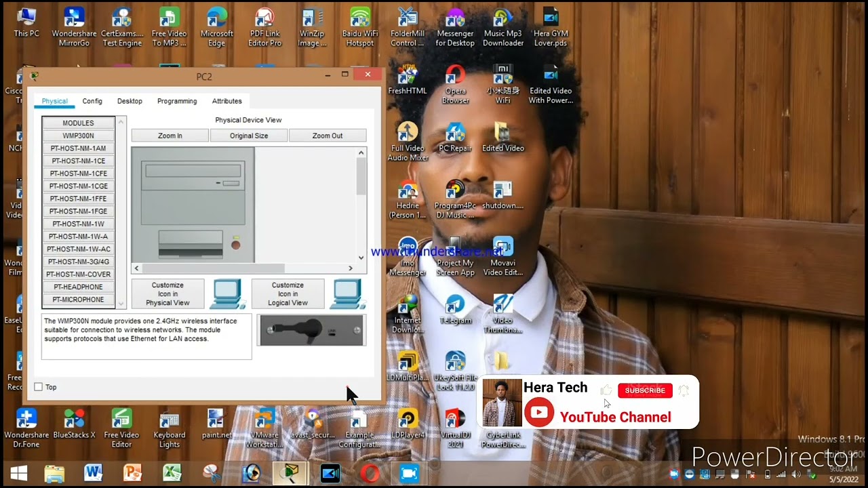Screen dimensions: 868x488
Task: Select WMP300N module in list
Action: point(79,136)
